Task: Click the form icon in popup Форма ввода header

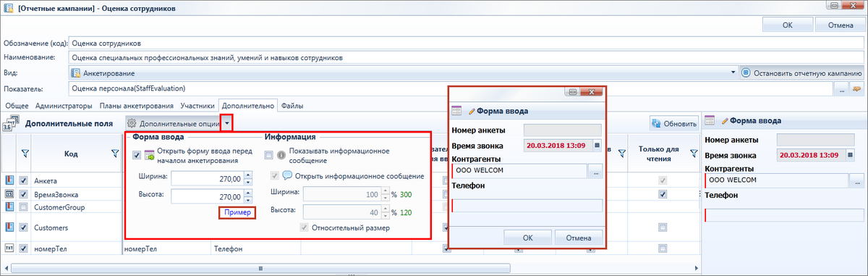Action: (x=456, y=111)
